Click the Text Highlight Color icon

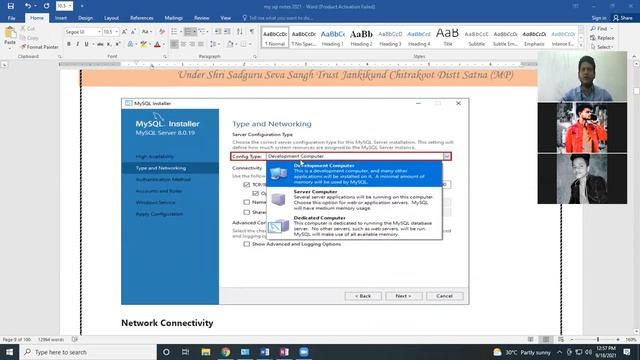point(143,44)
